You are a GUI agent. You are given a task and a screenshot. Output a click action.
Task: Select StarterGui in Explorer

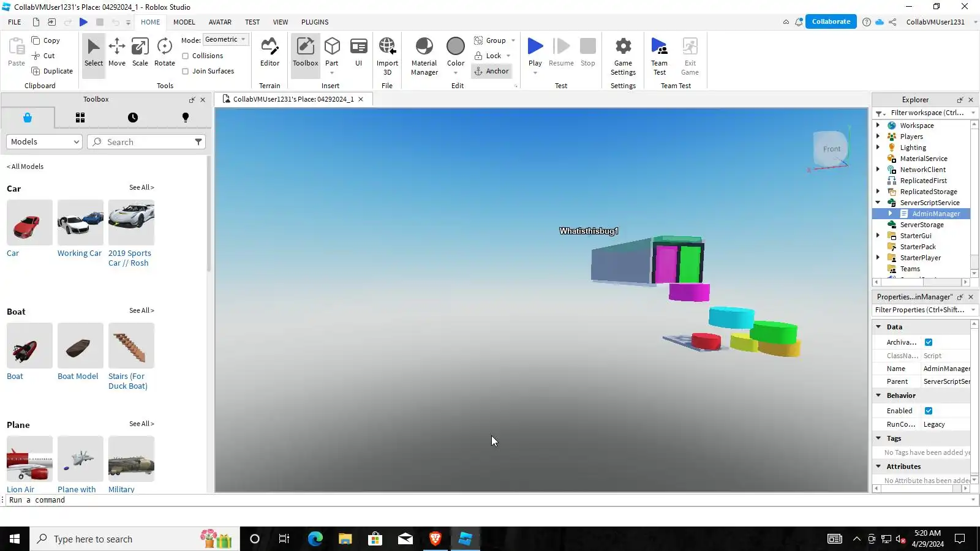(915, 236)
